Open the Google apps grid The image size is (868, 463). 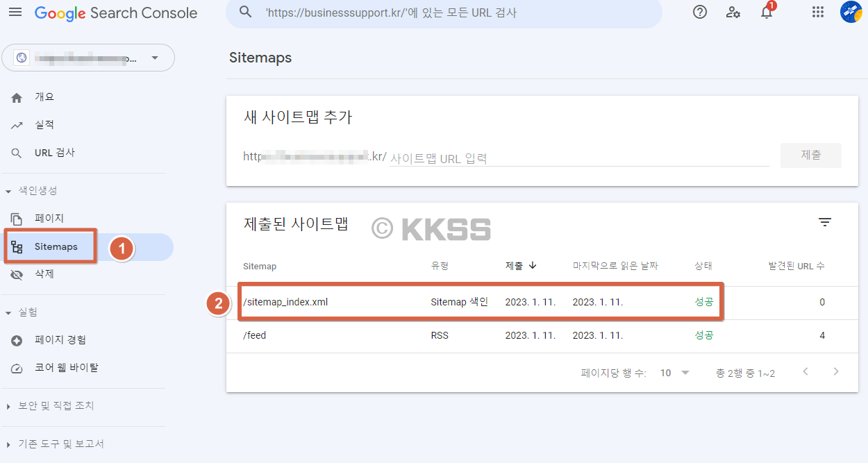click(817, 12)
